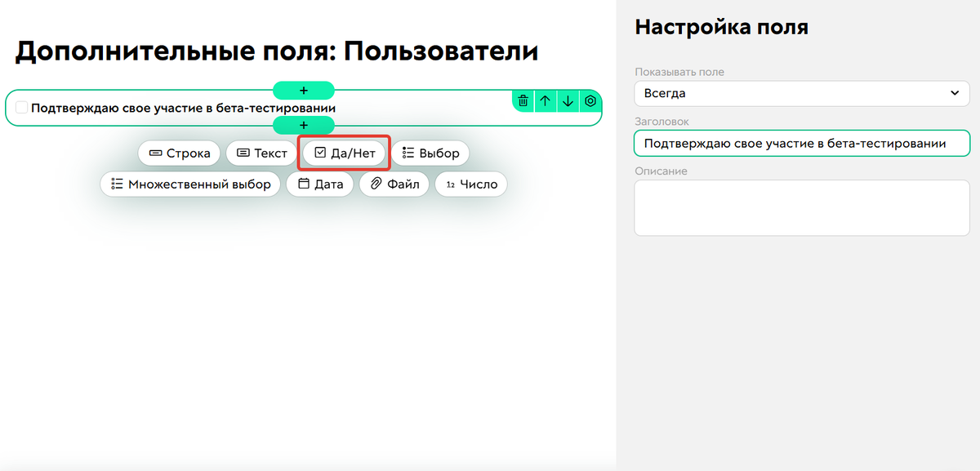
Task: Select the Множественный выбор field type
Action: click(x=190, y=184)
